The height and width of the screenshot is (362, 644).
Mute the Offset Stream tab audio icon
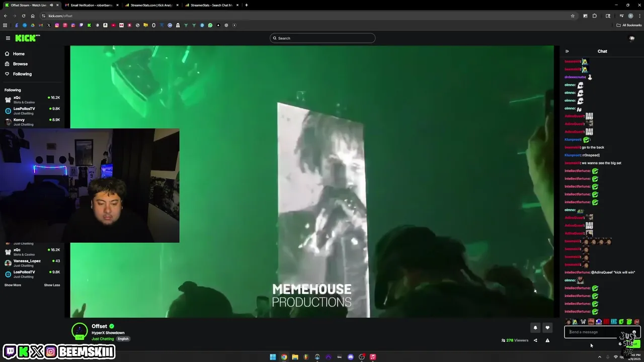51,5
